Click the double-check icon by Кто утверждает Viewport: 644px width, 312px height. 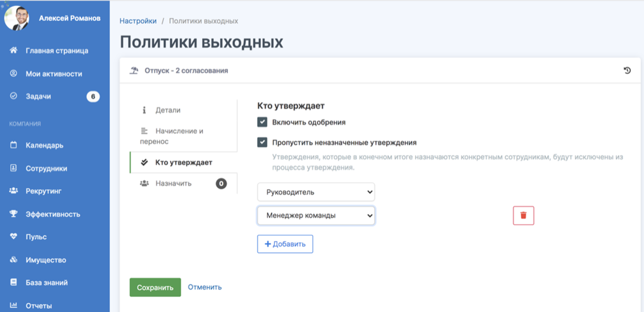144,162
